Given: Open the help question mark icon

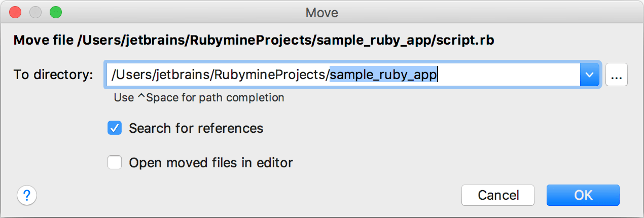Looking at the screenshot, I should (x=27, y=195).
